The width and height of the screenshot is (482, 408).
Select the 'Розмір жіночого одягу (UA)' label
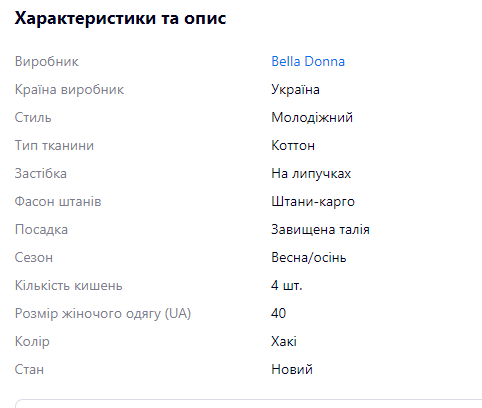pos(103,314)
